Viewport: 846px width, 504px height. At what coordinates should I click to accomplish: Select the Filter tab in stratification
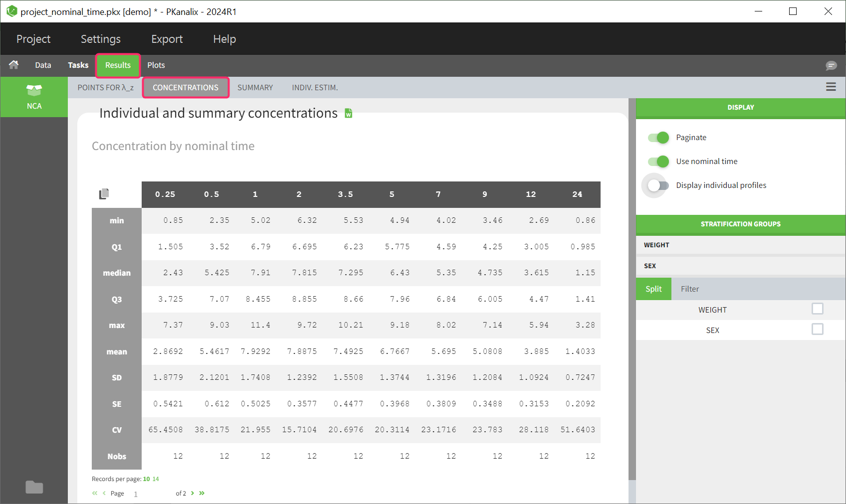point(689,289)
